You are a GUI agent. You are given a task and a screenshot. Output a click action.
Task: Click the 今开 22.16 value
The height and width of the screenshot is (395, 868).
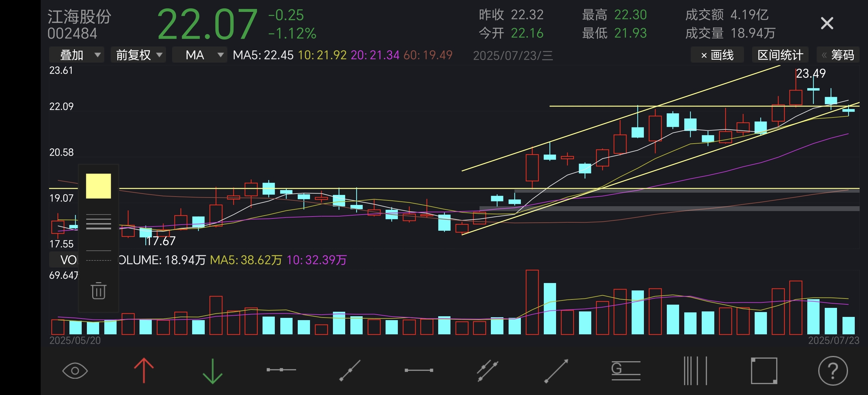click(x=527, y=33)
